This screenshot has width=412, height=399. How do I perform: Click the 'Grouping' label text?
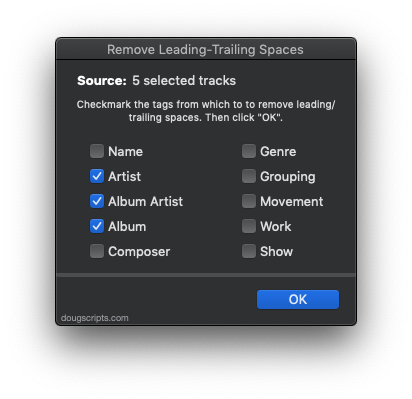pyautogui.click(x=288, y=177)
